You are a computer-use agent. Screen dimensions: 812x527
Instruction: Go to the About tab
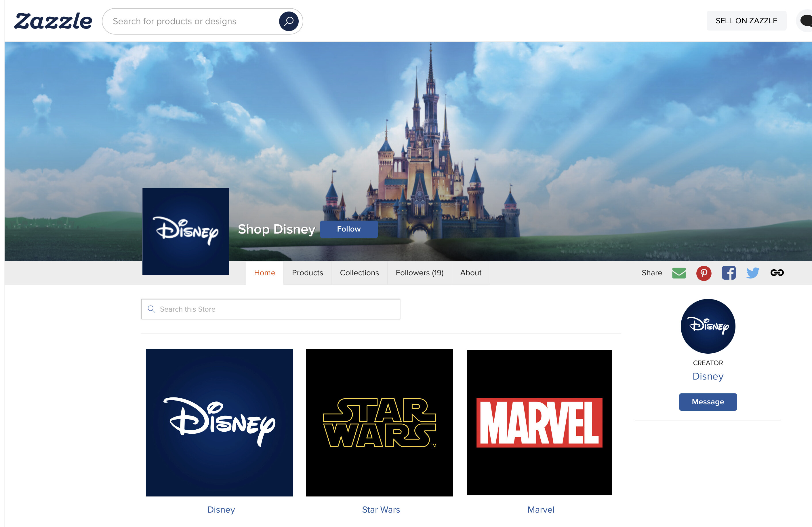coord(471,273)
